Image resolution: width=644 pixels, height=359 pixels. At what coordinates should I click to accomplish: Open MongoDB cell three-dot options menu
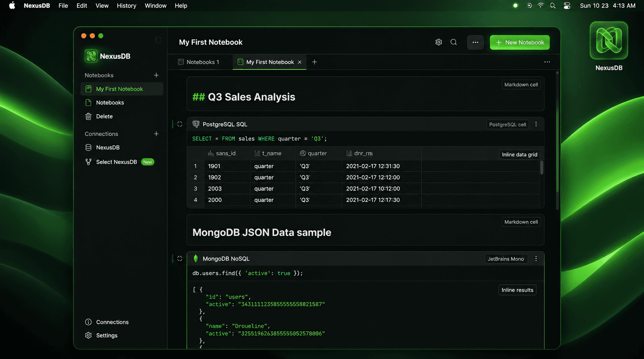click(536, 259)
